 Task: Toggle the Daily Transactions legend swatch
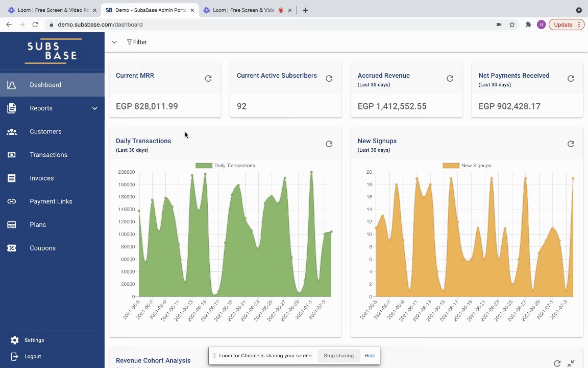click(204, 166)
